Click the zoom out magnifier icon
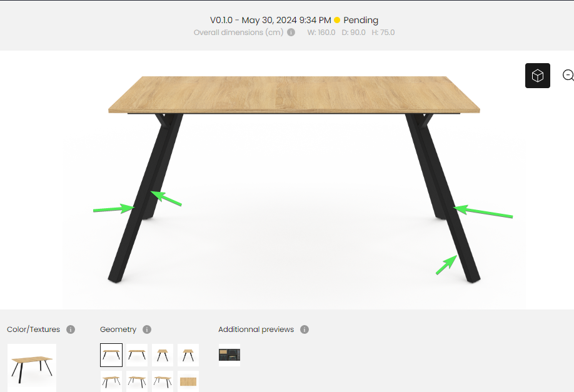The height and width of the screenshot is (392, 574). (568, 75)
